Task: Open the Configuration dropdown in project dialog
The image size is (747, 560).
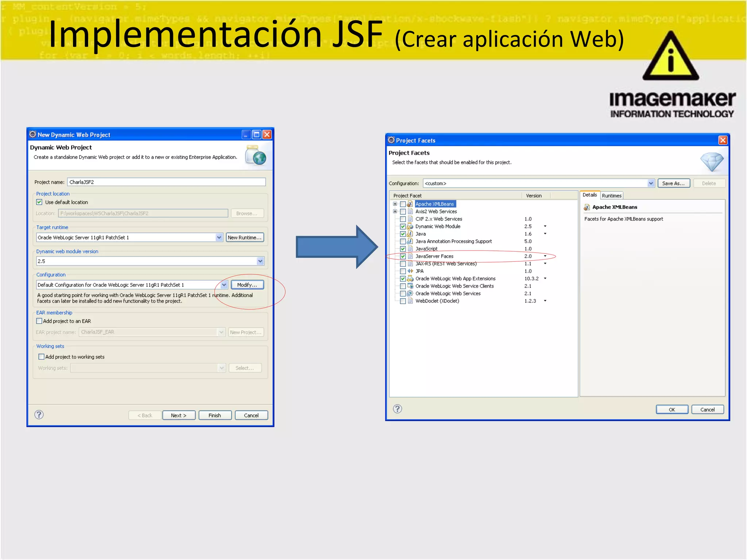Action: [x=224, y=285]
